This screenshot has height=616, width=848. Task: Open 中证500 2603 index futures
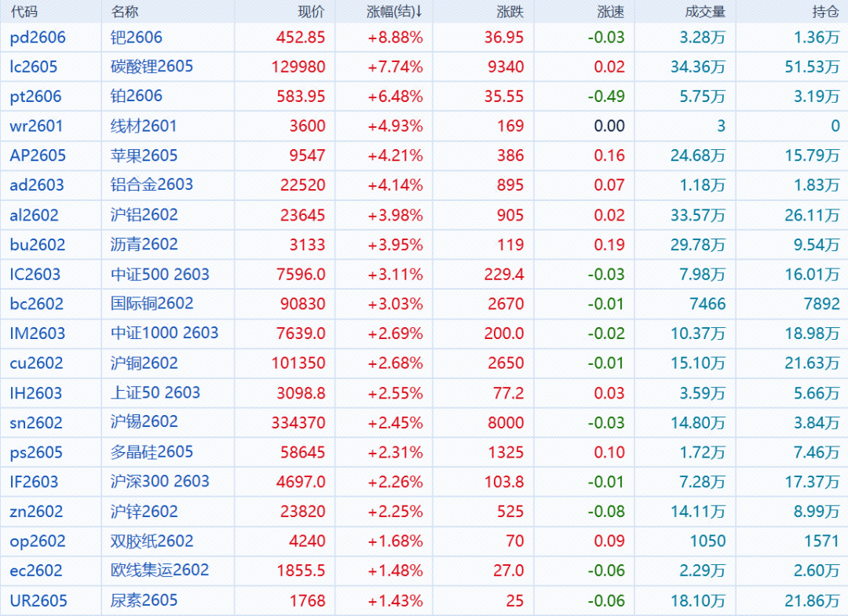tap(160, 274)
